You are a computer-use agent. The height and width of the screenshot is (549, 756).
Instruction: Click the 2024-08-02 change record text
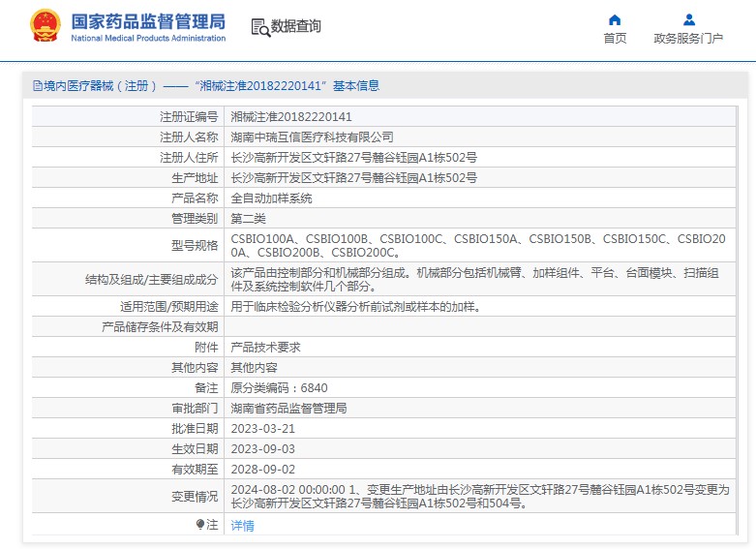pos(480,496)
